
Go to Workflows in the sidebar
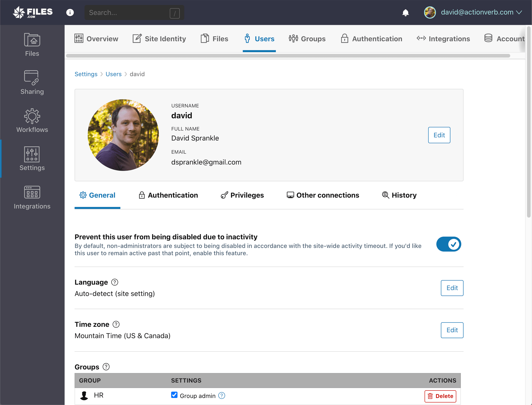32,121
